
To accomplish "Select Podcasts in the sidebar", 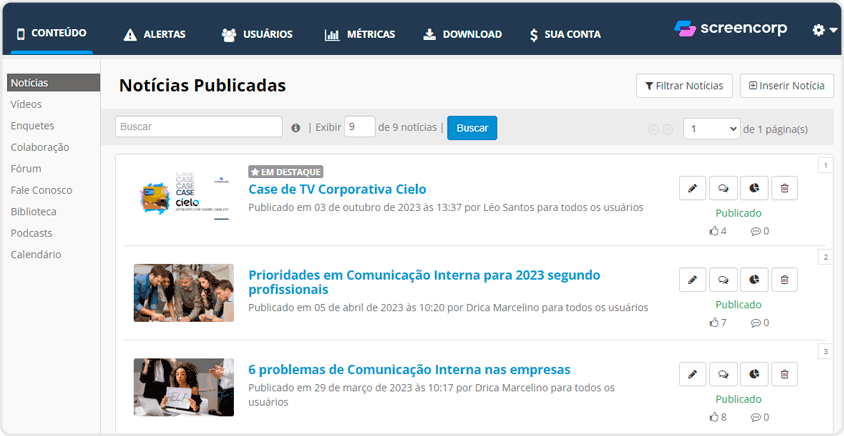I will click(31, 234).
